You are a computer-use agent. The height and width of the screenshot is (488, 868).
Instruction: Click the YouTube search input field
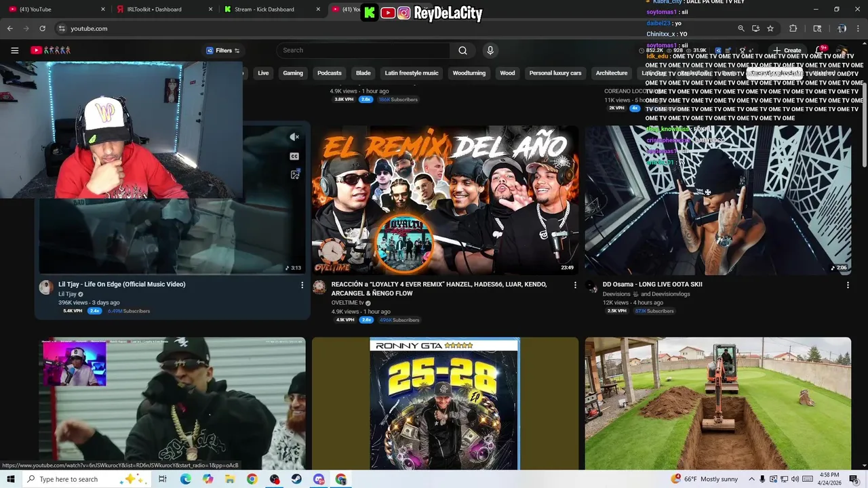[x=363, y=50]
